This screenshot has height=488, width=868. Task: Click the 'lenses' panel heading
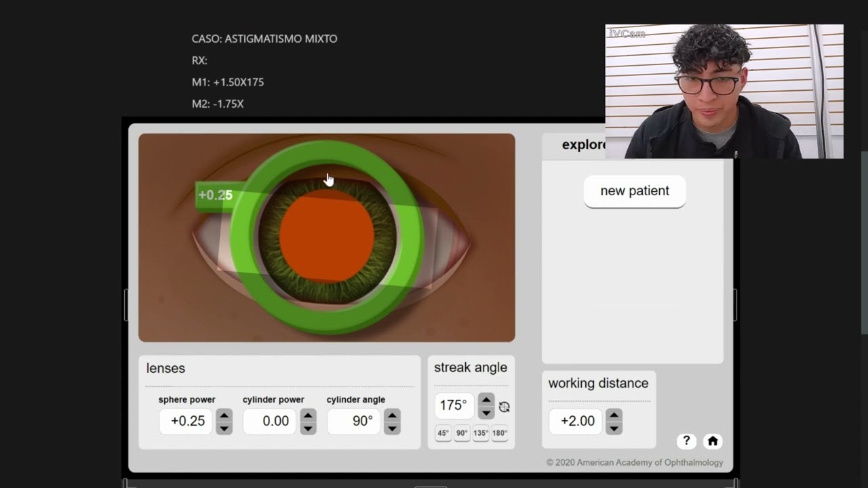(x=165, y=368)
